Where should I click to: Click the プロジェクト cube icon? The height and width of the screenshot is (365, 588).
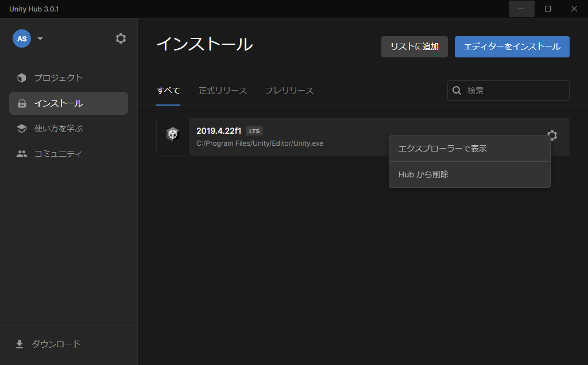click(22, 78)
